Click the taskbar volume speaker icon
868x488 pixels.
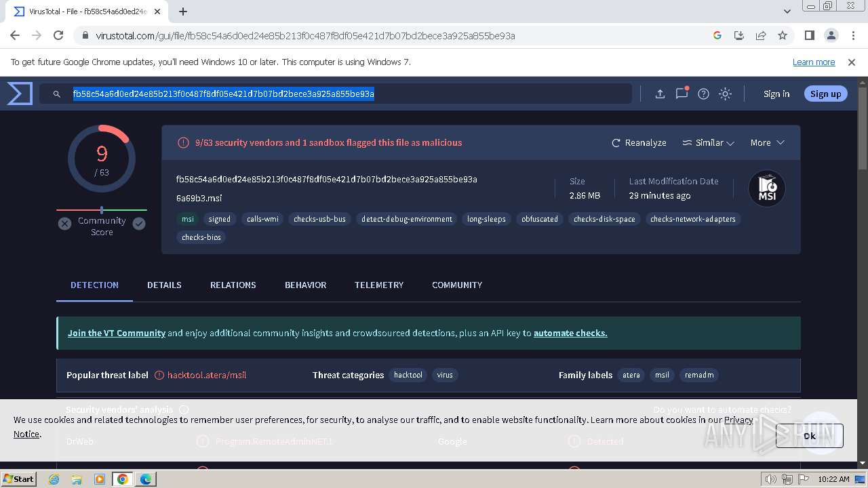(771, 479)
